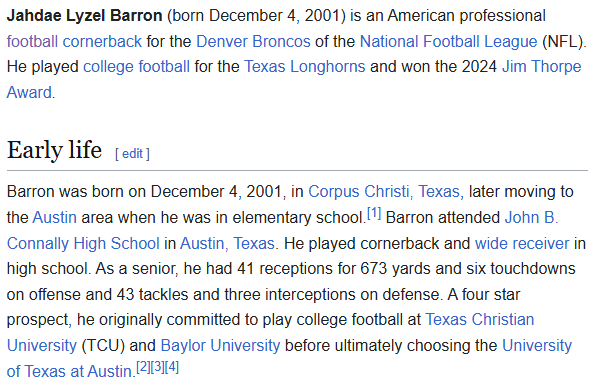Open the football link

click(x=32, y=41)
